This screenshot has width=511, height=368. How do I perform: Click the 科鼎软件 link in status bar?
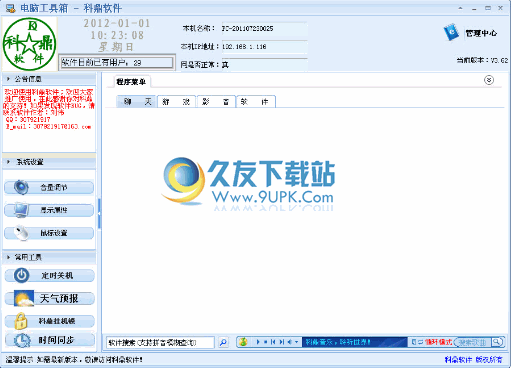458,360
